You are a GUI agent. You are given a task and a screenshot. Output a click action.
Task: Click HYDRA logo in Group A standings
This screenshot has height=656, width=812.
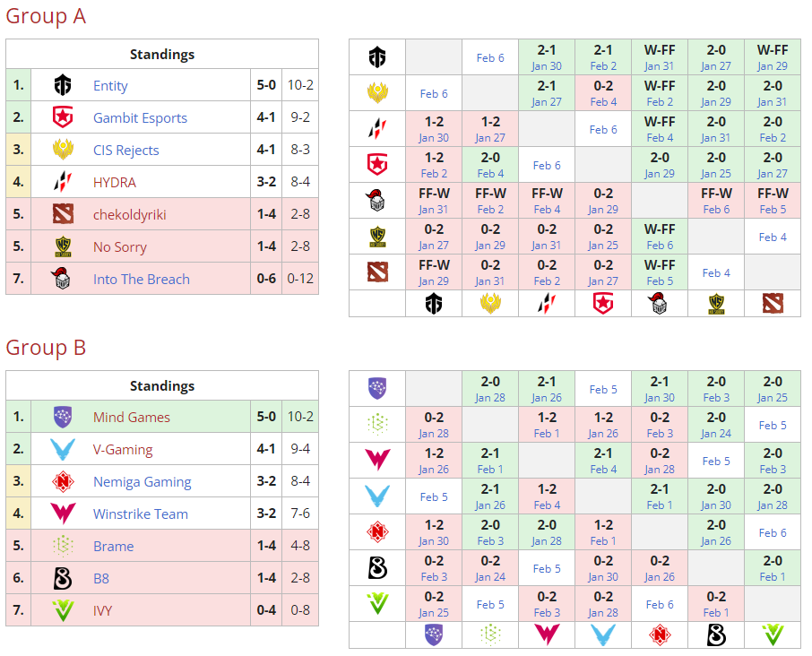[x=62, y=183]
